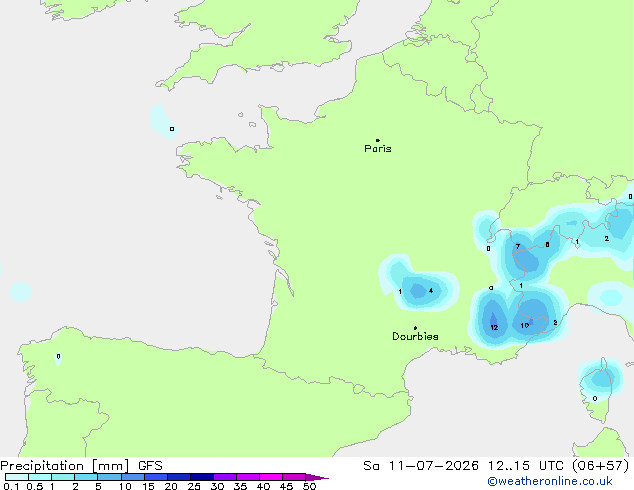Screen dimensions: 634x490
Task: Pick the legend swatch between 5 and 10
Action: tap(109, 477)
